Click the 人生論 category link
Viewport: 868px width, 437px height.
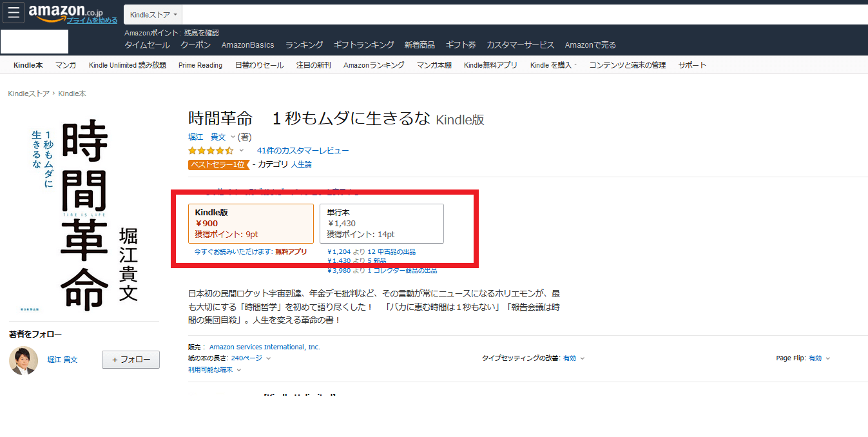(302, 164)
